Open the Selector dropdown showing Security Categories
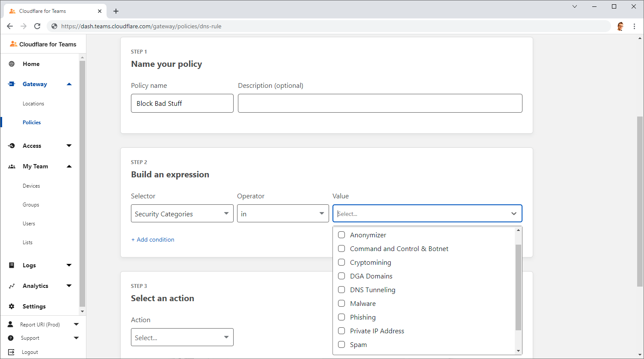Viewport: 644px width, 359px height. [x=182, y=214]
